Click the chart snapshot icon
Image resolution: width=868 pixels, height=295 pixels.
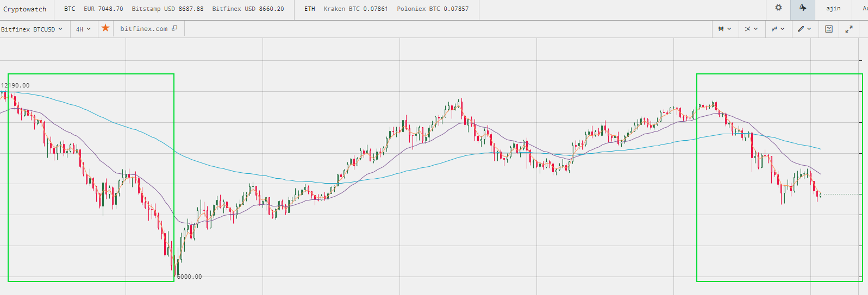coord(828,29)
